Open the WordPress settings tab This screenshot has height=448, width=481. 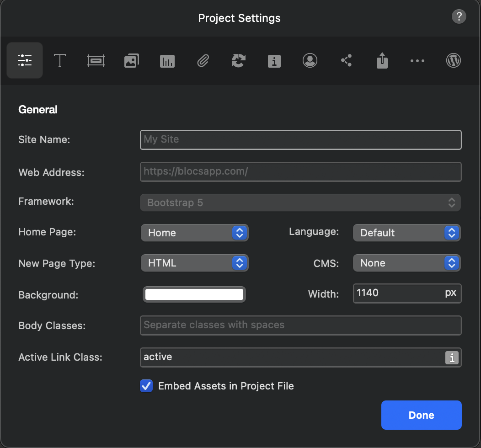click(453, 60)
